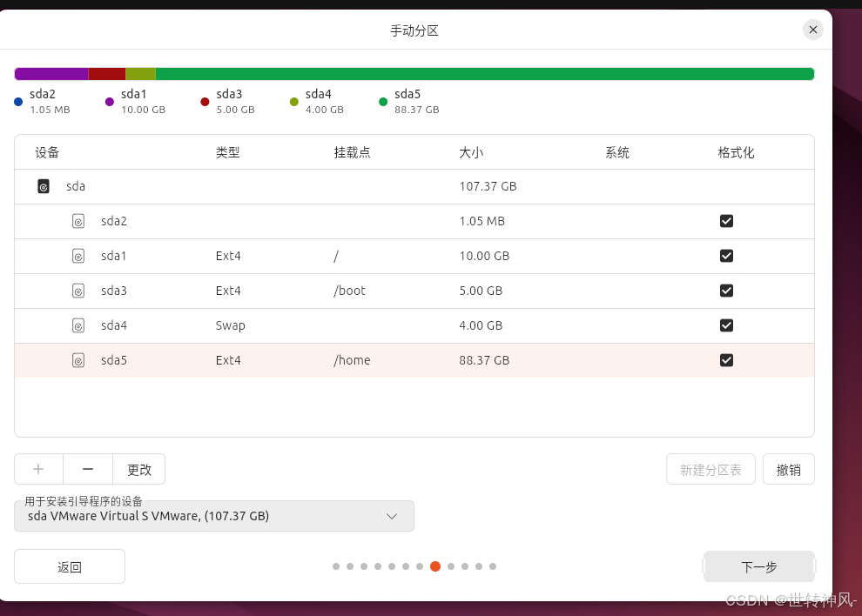Click the /boot mount point cell

click(350, 291)
